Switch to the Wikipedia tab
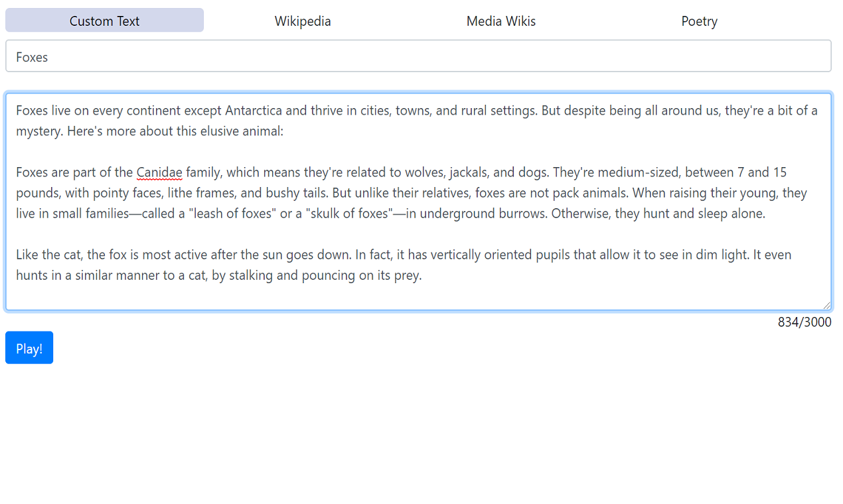The image size is (843, 504). tap(303, 21)
